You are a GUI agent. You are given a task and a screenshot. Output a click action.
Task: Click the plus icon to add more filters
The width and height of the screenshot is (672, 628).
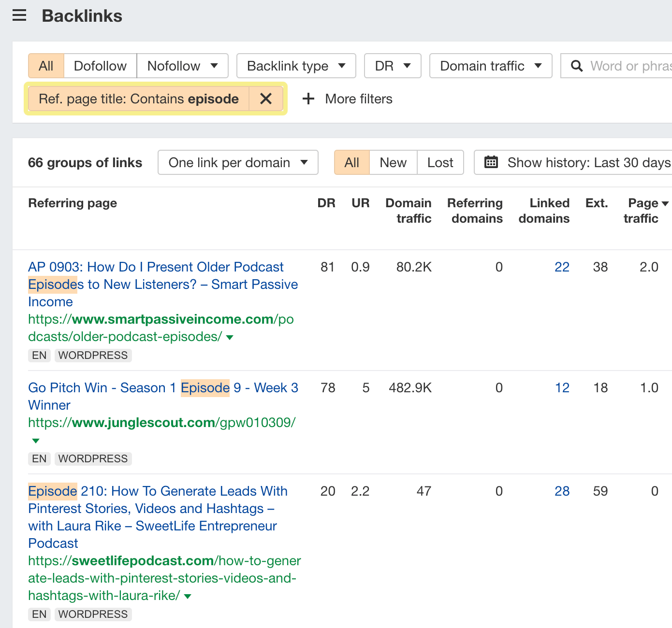click(x=308, y=99)
